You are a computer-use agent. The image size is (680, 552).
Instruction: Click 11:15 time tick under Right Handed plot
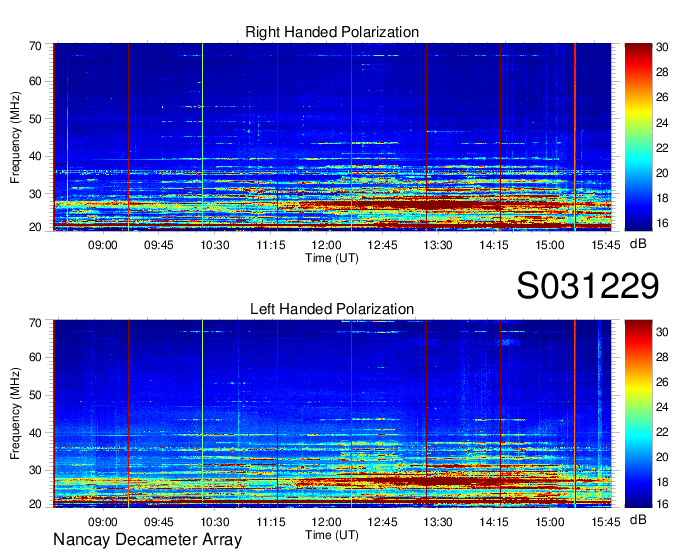(x=271, y=245)
